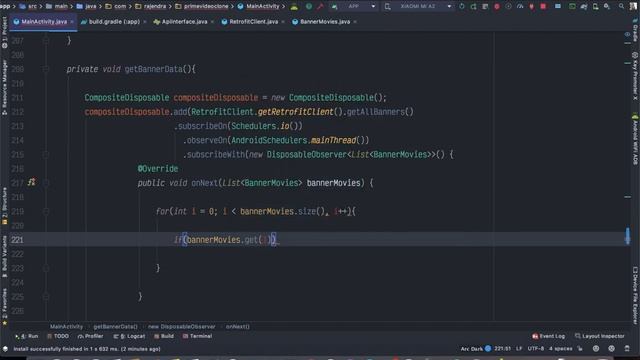This screenshot has height=360, width=640.
Task: Close the build.gradle (:app) tab
Action: (x=145, y=22)
